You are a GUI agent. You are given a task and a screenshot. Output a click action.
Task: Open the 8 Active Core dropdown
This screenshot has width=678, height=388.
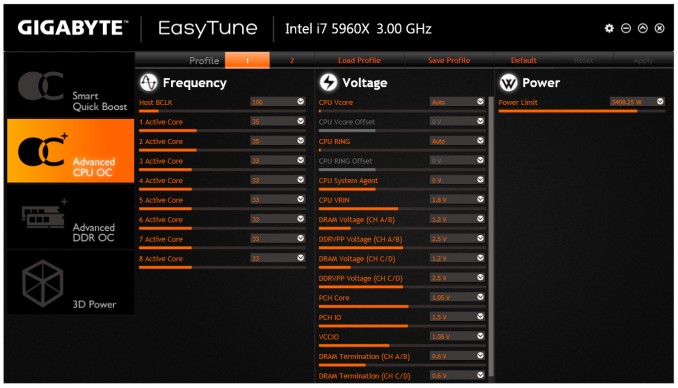[x=301, y=258]
